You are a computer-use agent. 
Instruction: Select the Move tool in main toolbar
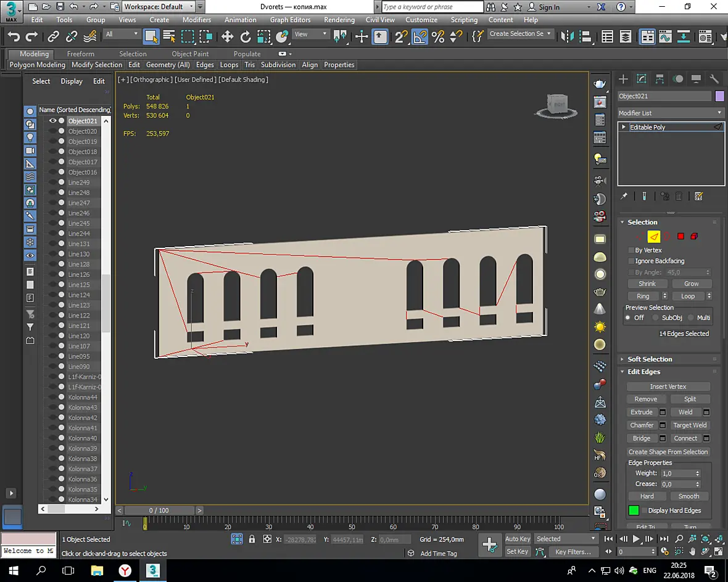(x=227, y=36)
